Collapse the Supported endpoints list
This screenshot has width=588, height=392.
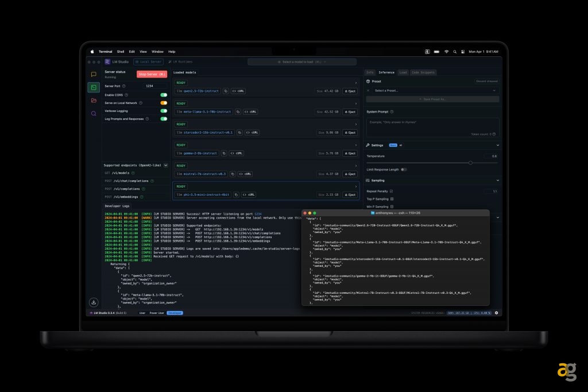tap(166, 165)
